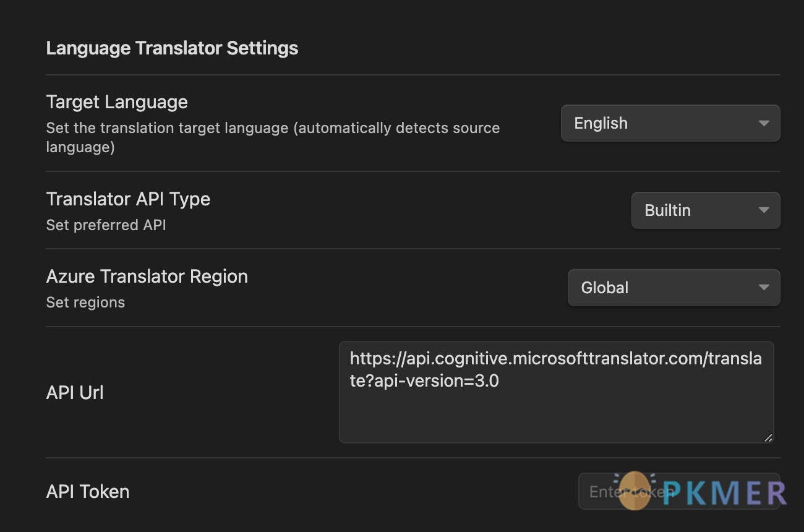
Task: Click the Set preferred API description
Action: (106, 225)
